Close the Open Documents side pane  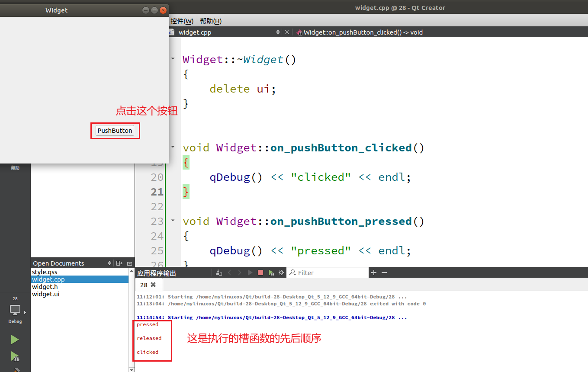[129, 263]
